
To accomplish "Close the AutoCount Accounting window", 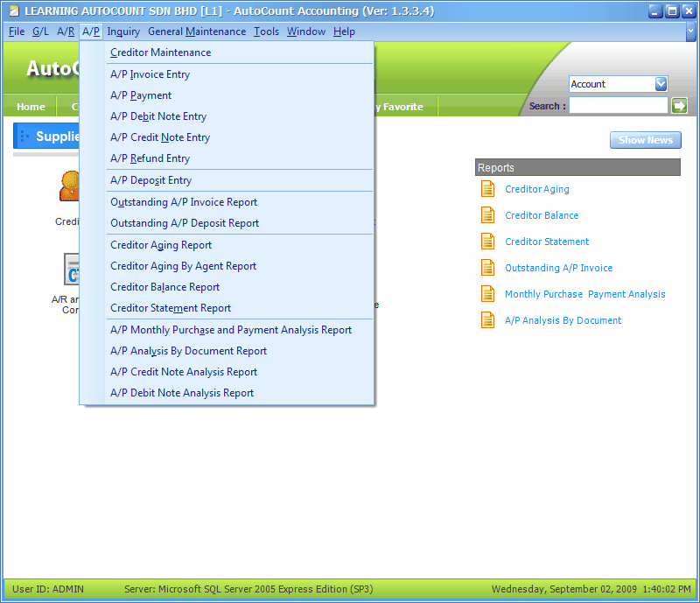I will click(x=688, y=11).
